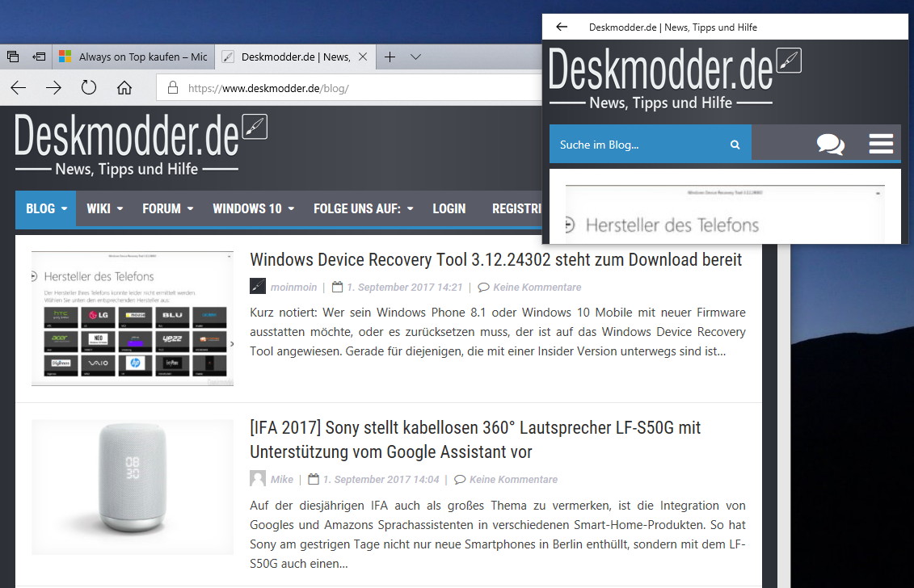Click the page vertical scrollbar in Edge
914x588 pixels.
pyautogui.click(x=784, y=416)
